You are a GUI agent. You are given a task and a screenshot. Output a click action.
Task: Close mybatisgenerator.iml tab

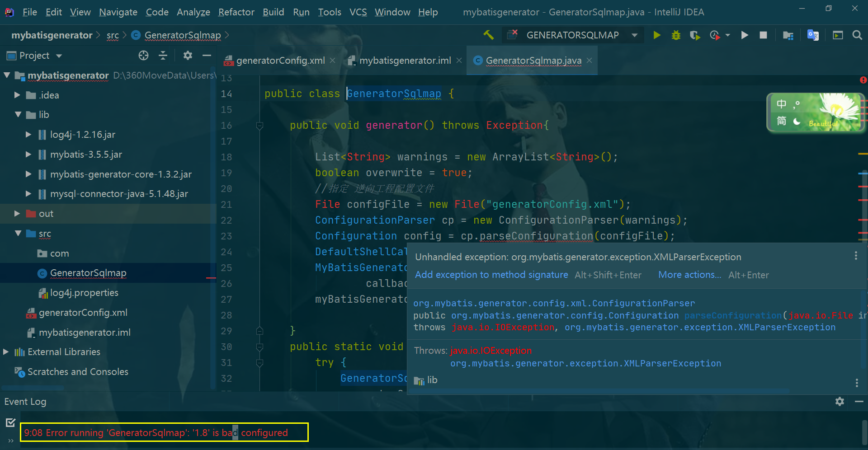tap(459, 60)
